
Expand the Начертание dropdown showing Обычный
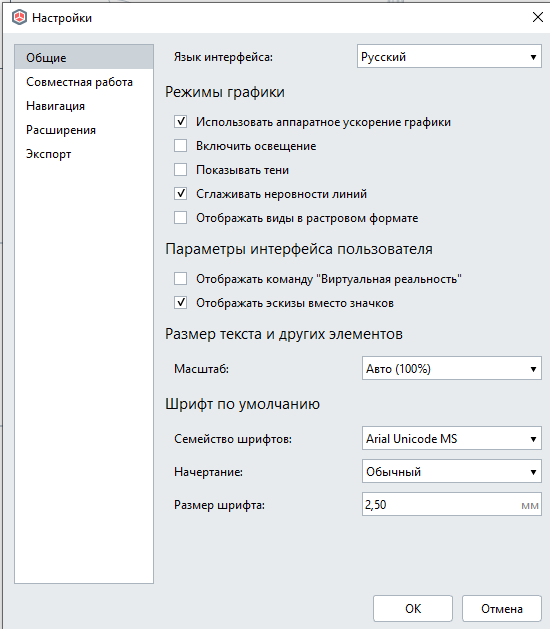(x=452, y=471)
